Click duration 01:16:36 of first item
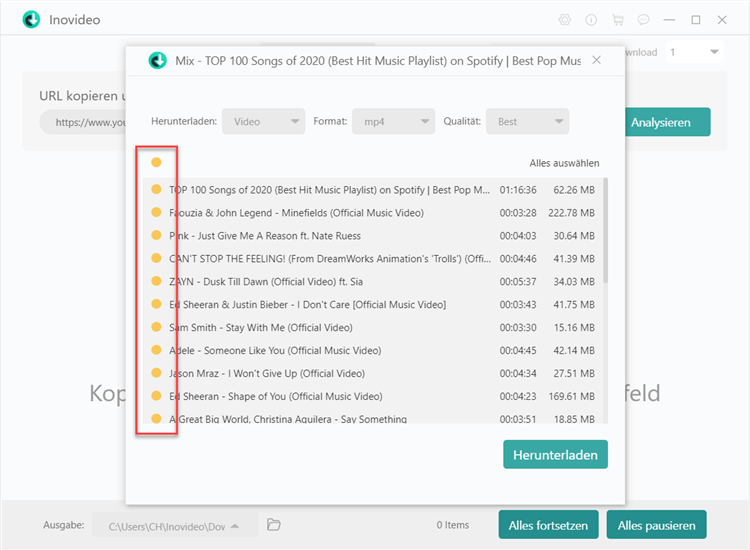Image resolution: width=750 pixels, height=550 pixels. 518,190
